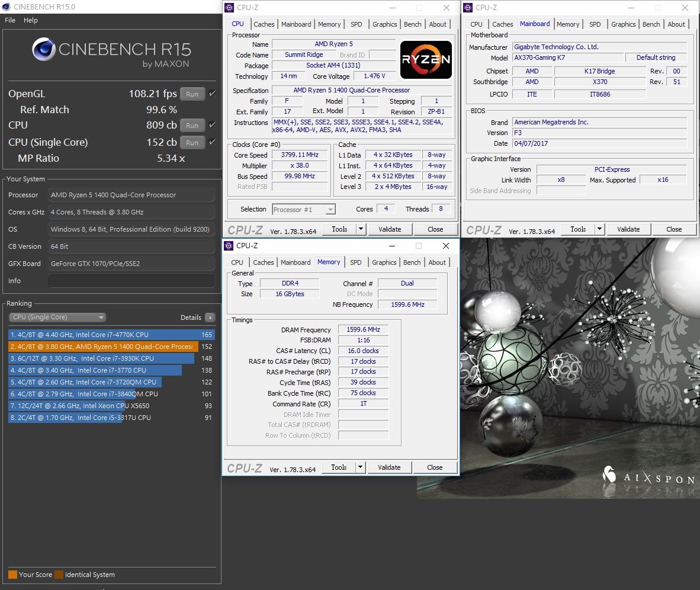Click the CPU-Z icon of the Memory window
Viewport: 700px width, 590px height.
click(x=229, y=246)
